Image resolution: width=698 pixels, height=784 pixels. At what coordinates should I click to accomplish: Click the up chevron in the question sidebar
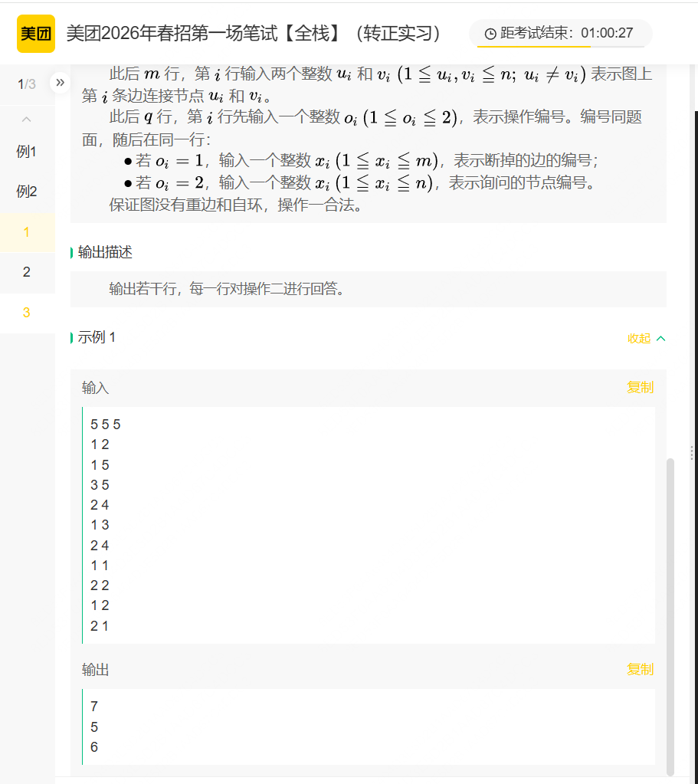27,120
